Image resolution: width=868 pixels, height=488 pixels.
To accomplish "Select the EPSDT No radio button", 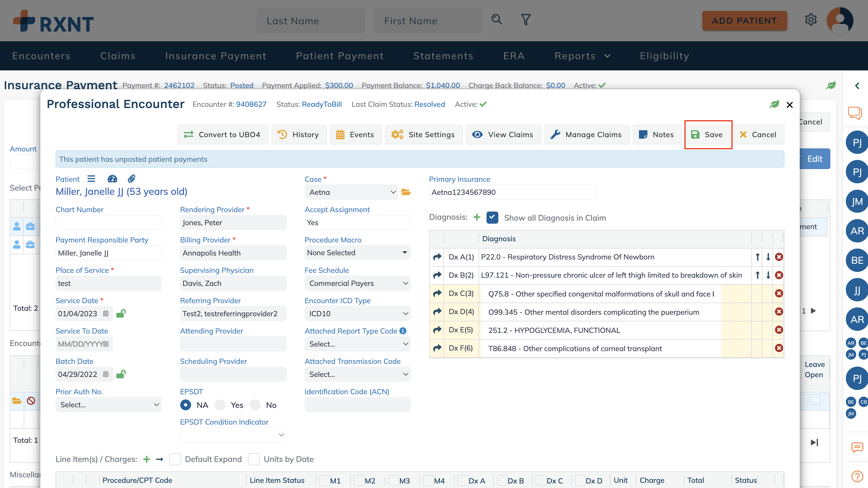I will point(255,405).
